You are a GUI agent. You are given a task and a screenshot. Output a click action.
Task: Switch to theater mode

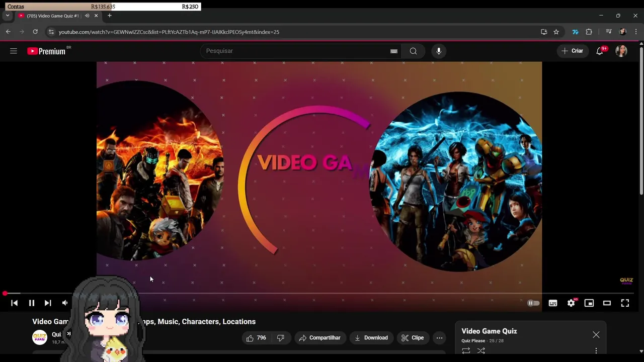607,303
